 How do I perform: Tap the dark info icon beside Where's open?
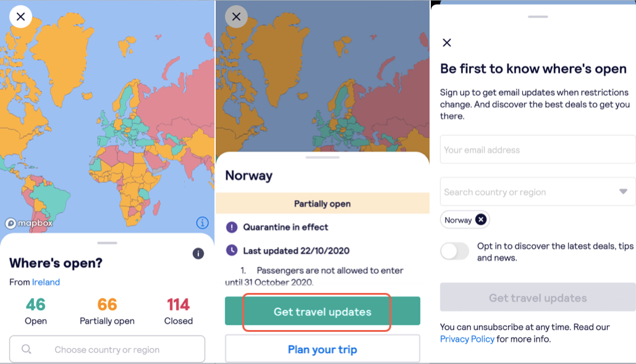click(x=198, y=254)
